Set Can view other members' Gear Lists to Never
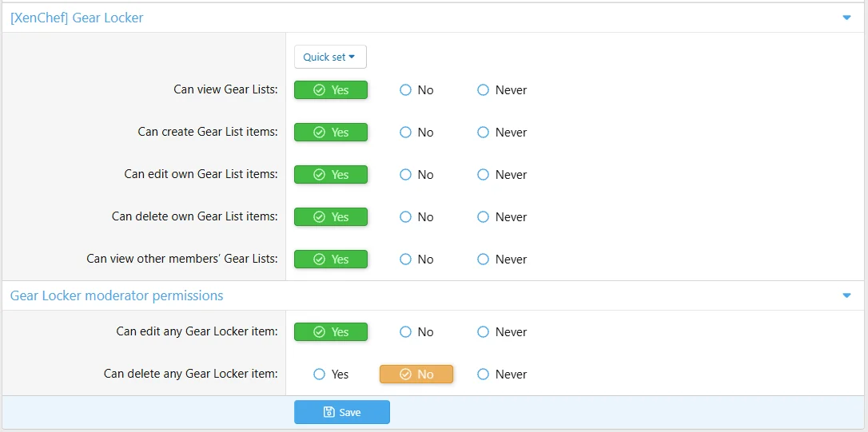Screen dimensions: 868x432 [x=502, y=260]
